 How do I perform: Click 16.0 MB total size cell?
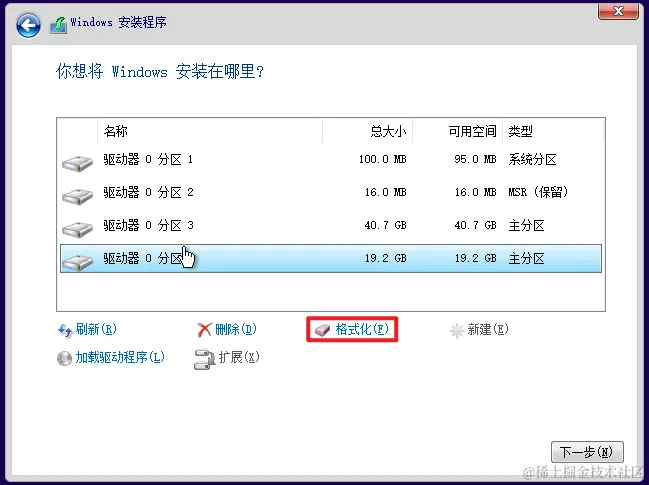385,192
